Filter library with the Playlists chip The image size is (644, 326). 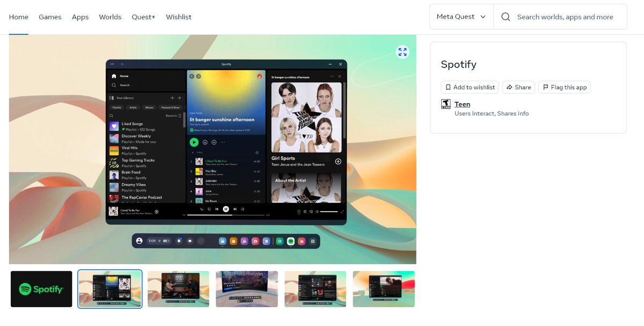tap(117, 107)
